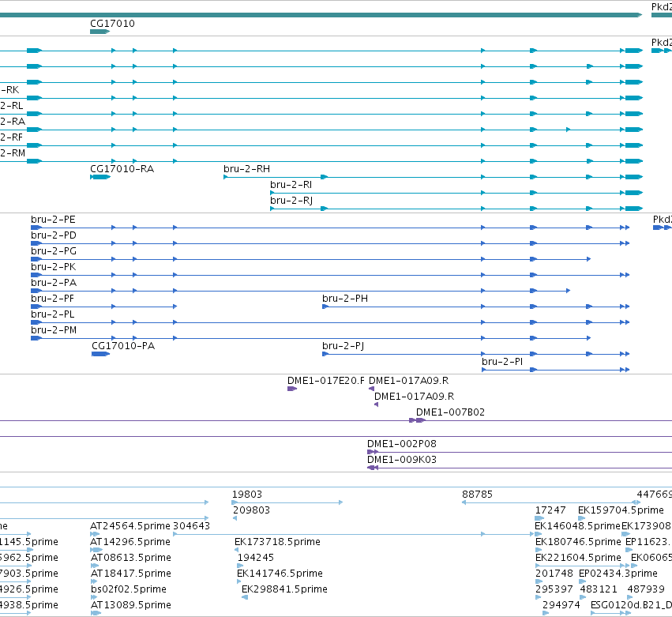Open EST 19803 label
Image resolution: width=672 pixels, height=617 pixels.
click(x=247, y=495)
